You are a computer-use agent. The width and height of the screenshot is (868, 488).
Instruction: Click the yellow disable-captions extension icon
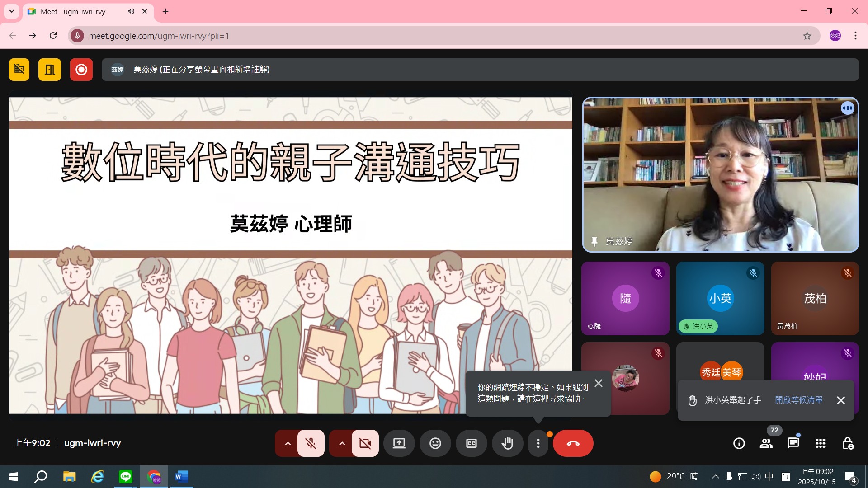(x=19, y=70)
